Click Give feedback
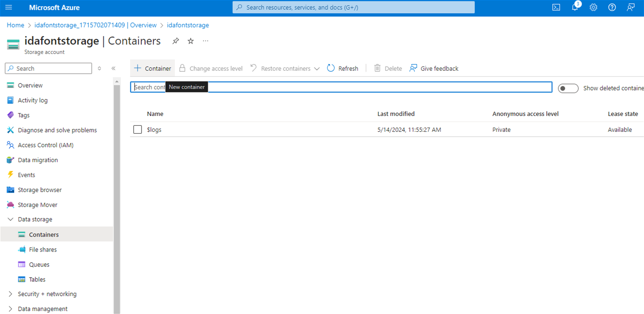The image size is (644, 314). 434,68
